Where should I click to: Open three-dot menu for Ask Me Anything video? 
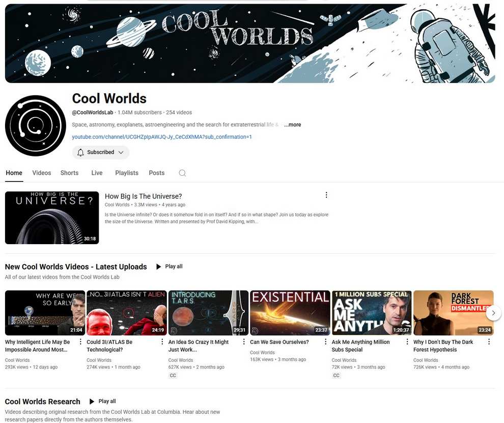[407, 342]
